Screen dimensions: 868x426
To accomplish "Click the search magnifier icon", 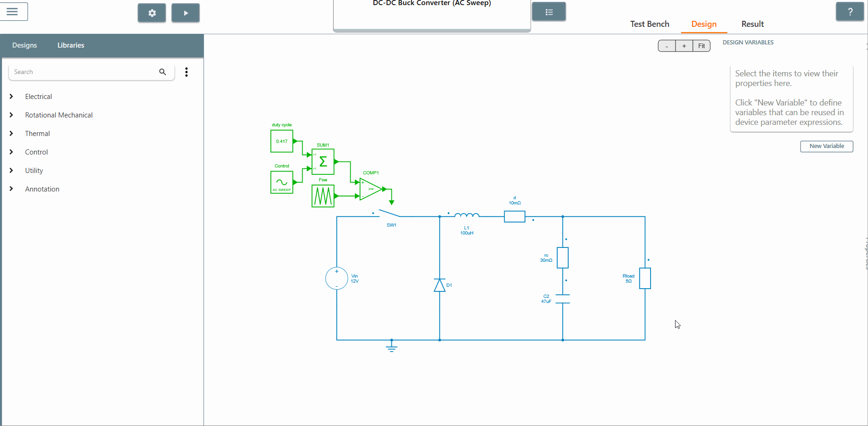I will (162, 72).
